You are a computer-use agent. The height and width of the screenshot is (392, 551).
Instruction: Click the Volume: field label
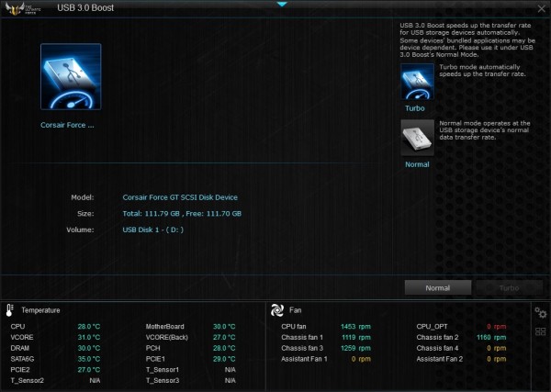80,230
